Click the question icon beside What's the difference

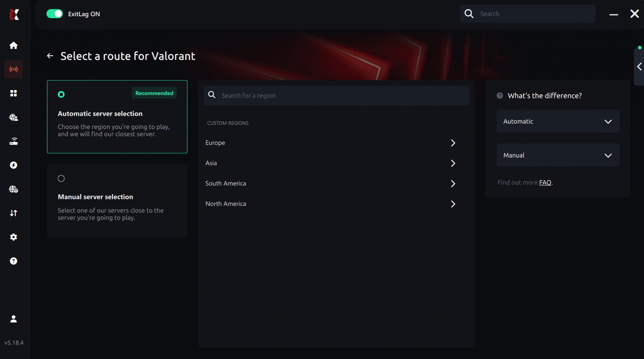click(x=500, y=95)
